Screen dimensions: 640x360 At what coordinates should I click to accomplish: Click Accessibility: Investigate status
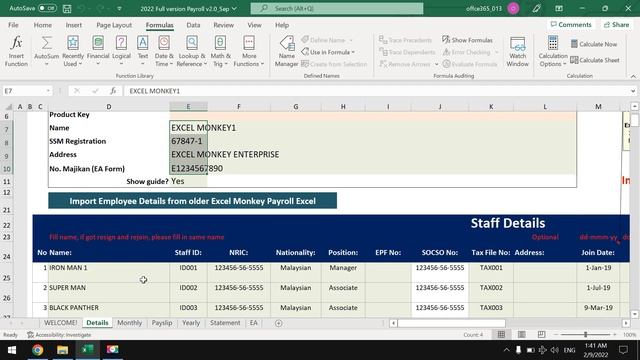point(59,335)
